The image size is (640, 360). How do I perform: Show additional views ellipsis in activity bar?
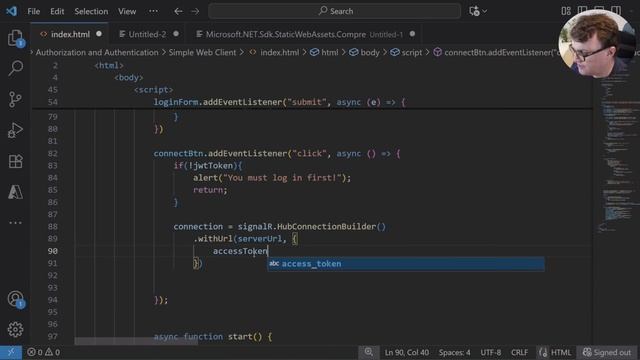pyautogui.click(x=16, y=223)
